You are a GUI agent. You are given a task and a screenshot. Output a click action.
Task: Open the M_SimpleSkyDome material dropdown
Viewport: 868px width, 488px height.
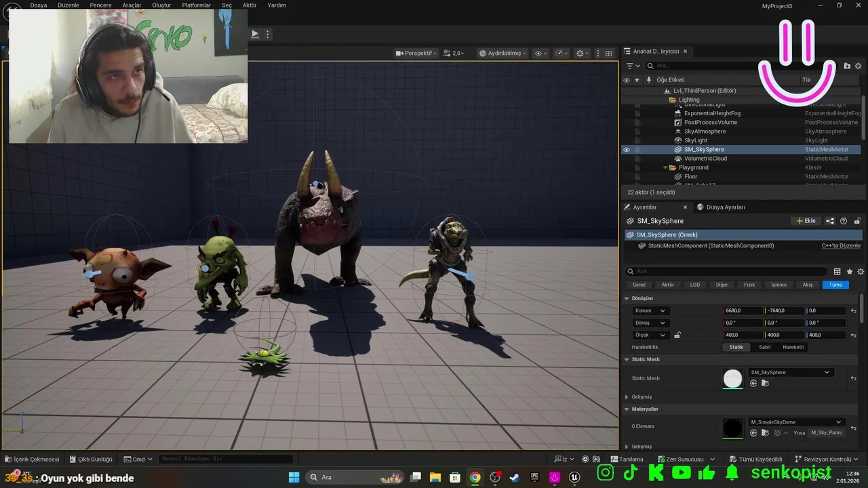click(796, 422)
